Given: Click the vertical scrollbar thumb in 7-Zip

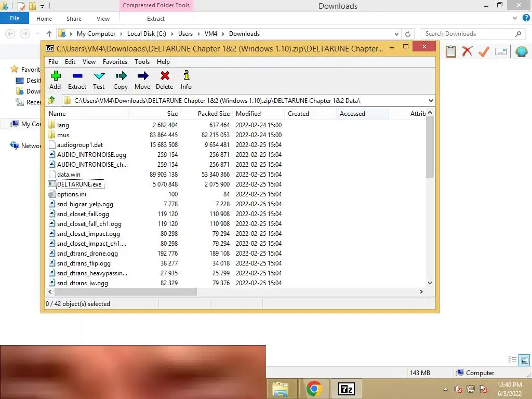Looking at the screenshot, I should click(x=430, y=147).
